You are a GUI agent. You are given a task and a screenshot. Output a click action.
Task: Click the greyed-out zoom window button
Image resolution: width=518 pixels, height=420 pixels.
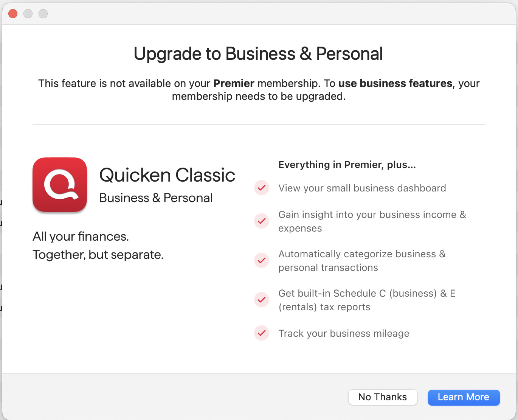tap(43, 14)
